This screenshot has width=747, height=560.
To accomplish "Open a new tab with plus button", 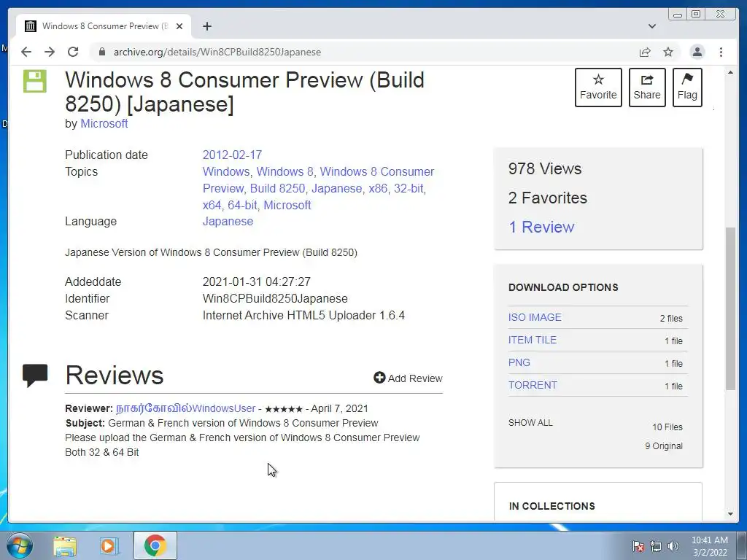I will 206,26.
